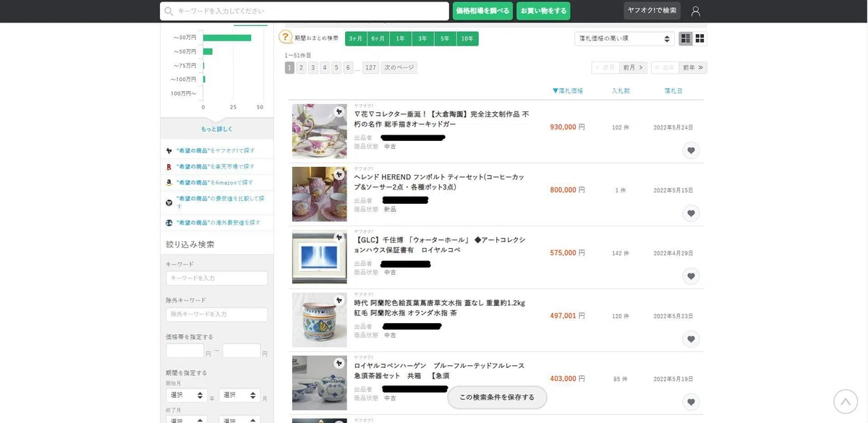Click the キーワード filter input field
Screen dimensions: 868x423
point(217,278)
